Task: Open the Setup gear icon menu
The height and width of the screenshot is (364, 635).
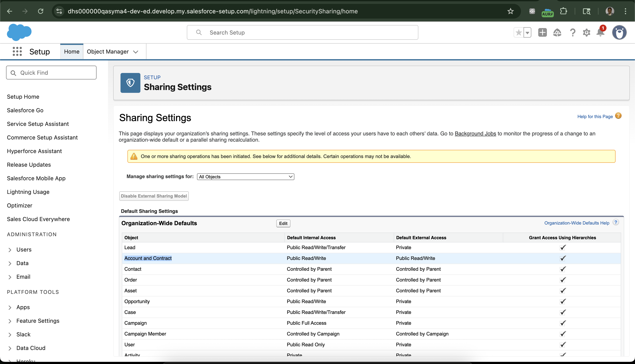Action: 586,33
